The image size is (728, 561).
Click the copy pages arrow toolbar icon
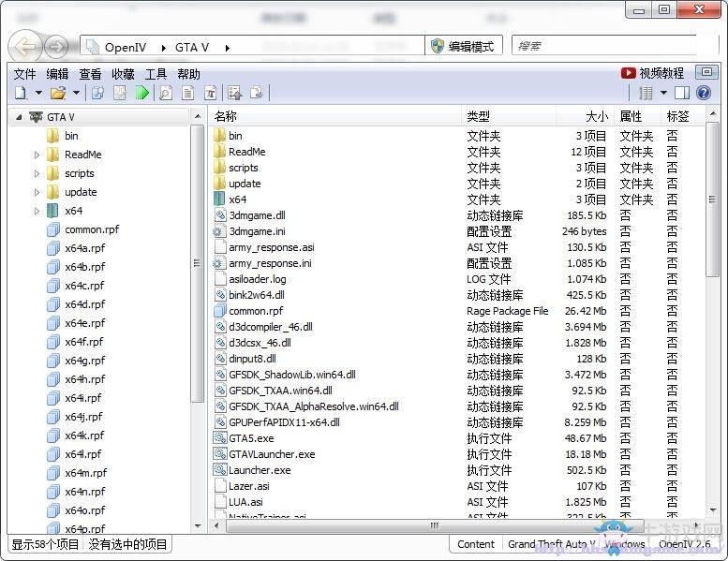(x=257, y=94)
